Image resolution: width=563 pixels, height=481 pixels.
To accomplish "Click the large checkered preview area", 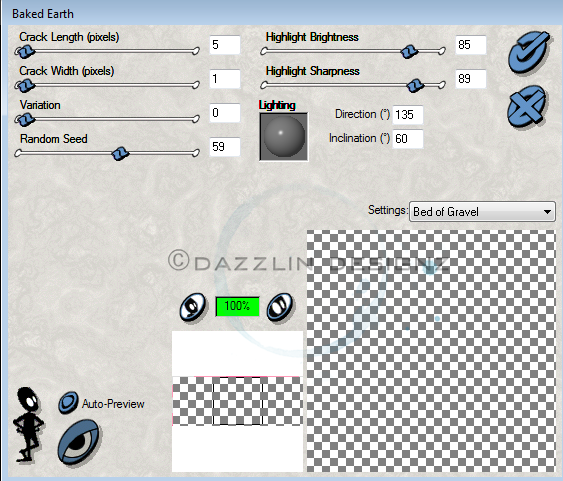I will tap(431, 351).
